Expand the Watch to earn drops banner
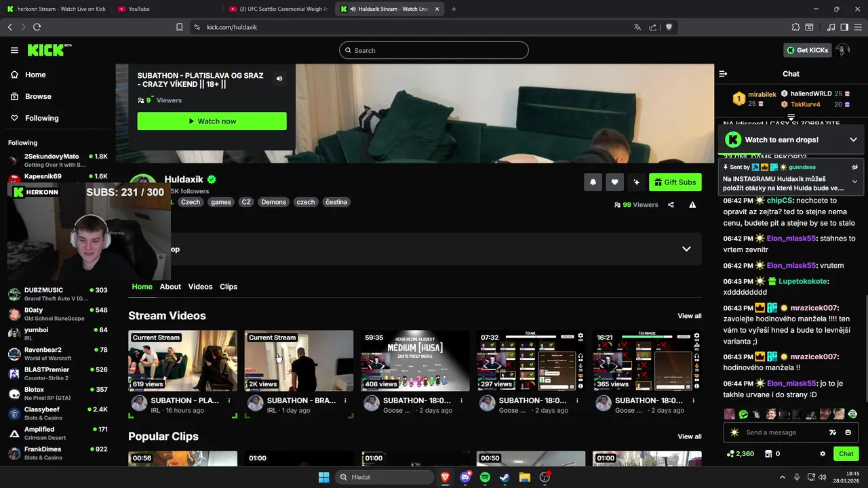This screenshot has width=868, height=488. click(x=853, y=140)
